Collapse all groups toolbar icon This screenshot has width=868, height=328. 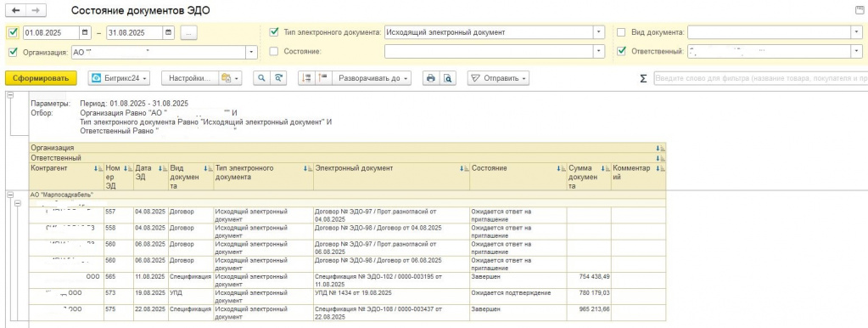point(306,78)
